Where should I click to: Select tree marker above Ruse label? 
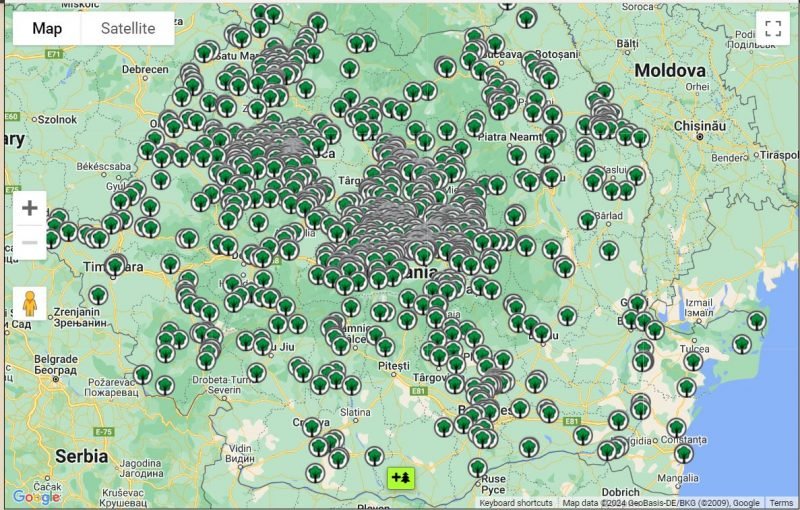[478, 467]
